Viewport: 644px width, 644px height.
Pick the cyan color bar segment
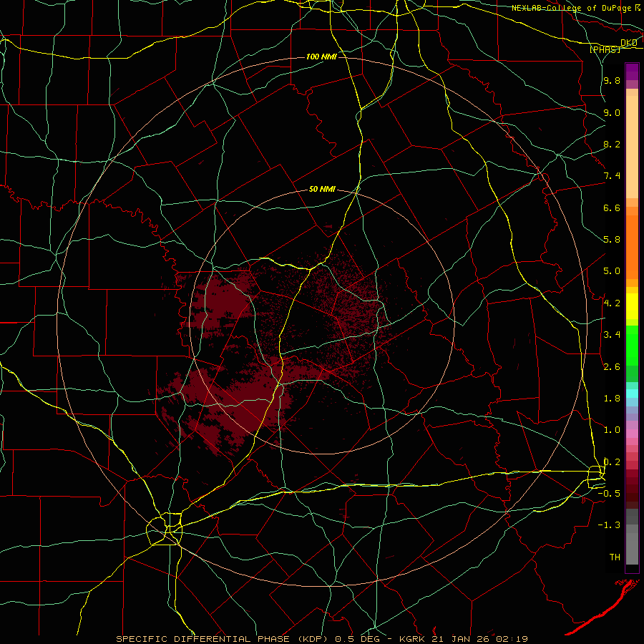pos(632,394)
